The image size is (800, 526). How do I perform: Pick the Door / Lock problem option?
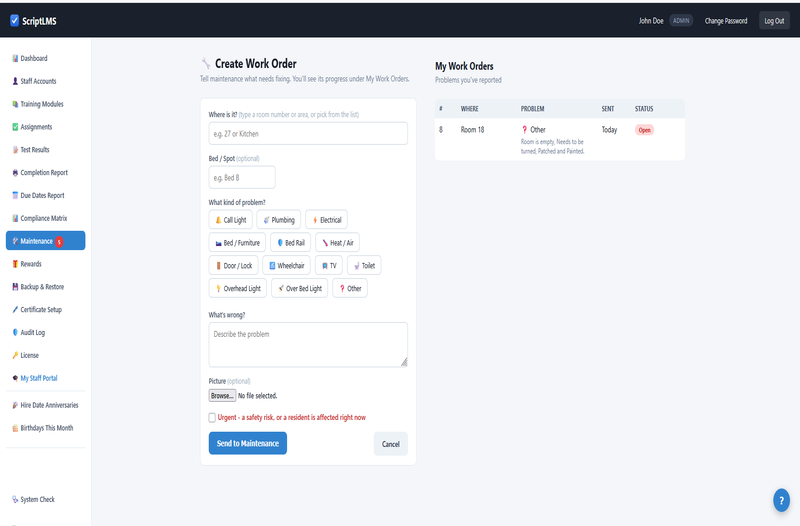(234, 266)
